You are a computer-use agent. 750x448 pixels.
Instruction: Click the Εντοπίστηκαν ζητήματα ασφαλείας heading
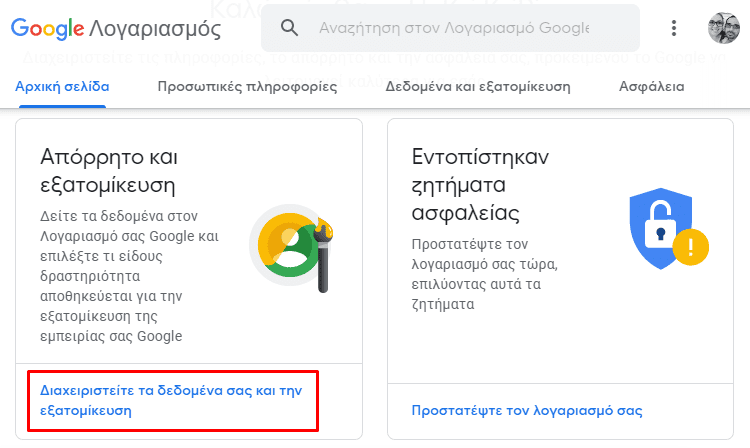480,185
